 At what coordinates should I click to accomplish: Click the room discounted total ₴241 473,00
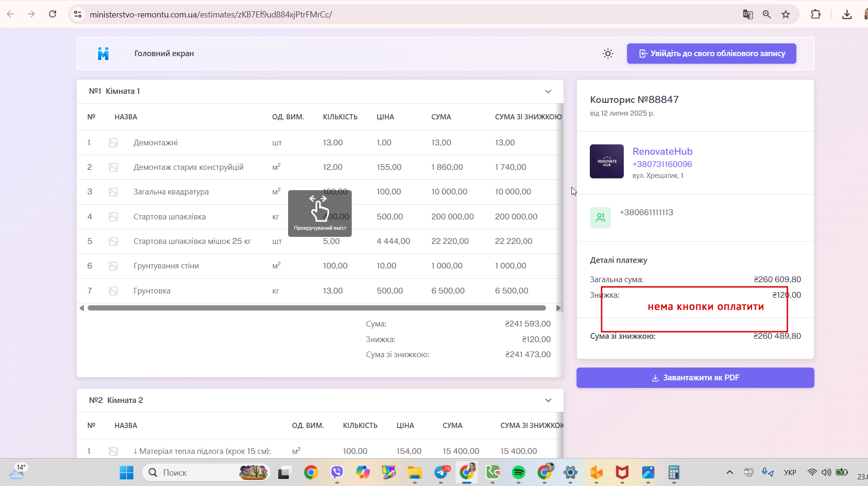(x=528, y=354)
